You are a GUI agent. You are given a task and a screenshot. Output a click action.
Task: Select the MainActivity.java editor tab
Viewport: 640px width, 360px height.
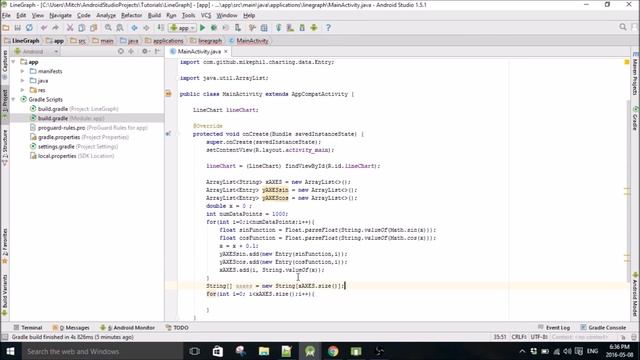199,51
